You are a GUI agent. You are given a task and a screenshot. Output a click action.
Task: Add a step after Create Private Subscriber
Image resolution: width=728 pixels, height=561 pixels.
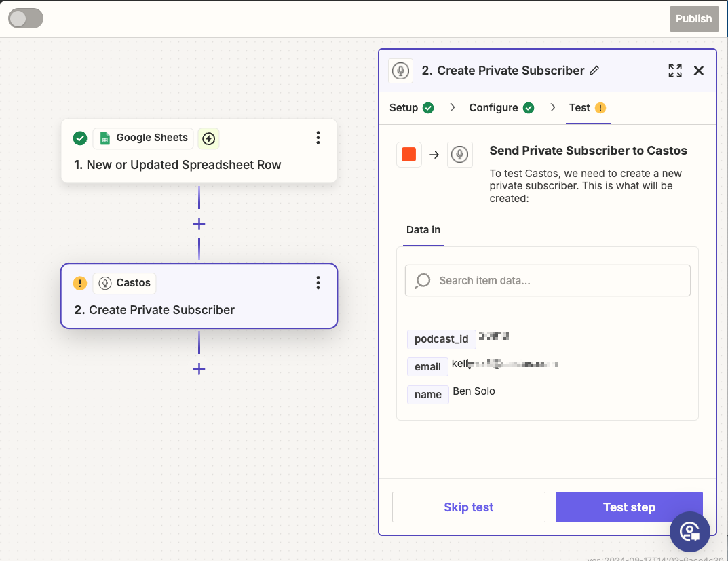(199, 369)
